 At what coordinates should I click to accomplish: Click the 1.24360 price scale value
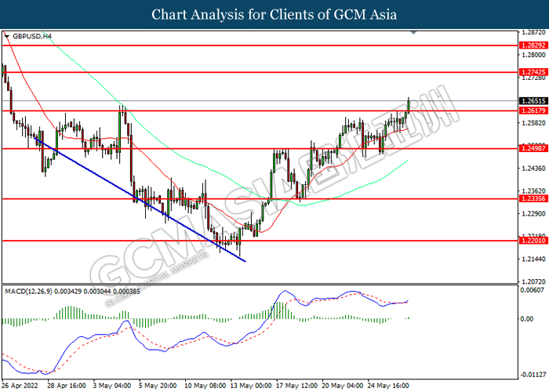533,169
